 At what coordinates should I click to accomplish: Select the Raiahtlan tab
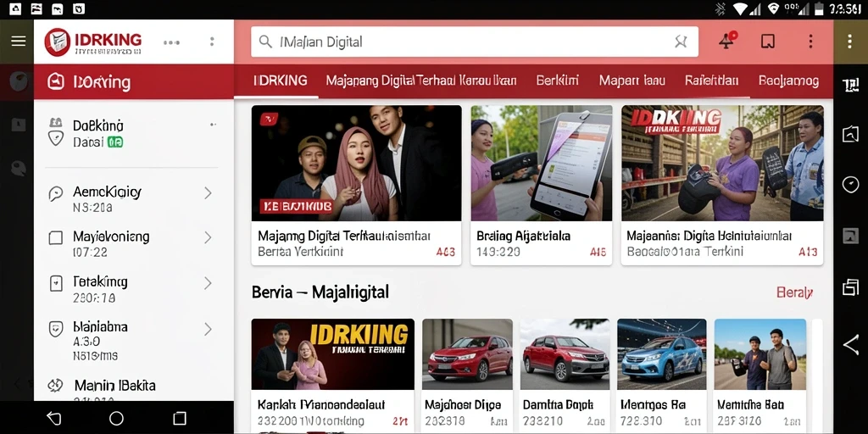[711, 81]
